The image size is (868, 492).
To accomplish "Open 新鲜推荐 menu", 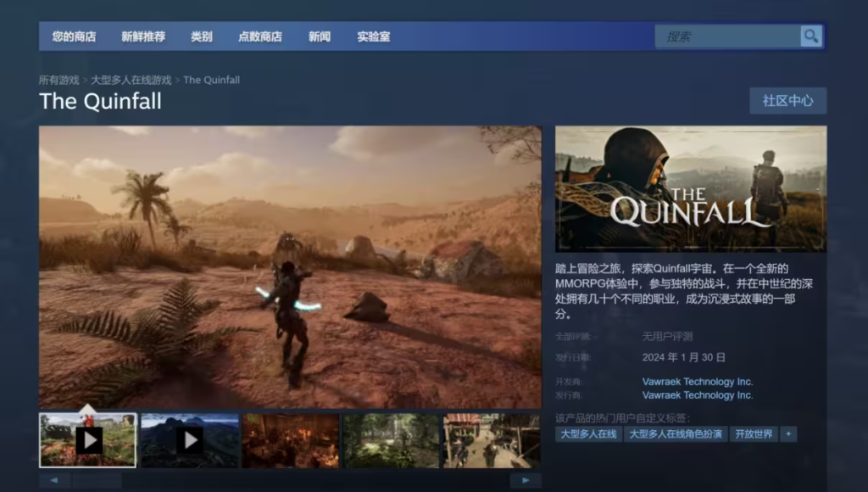I will 143,36.
